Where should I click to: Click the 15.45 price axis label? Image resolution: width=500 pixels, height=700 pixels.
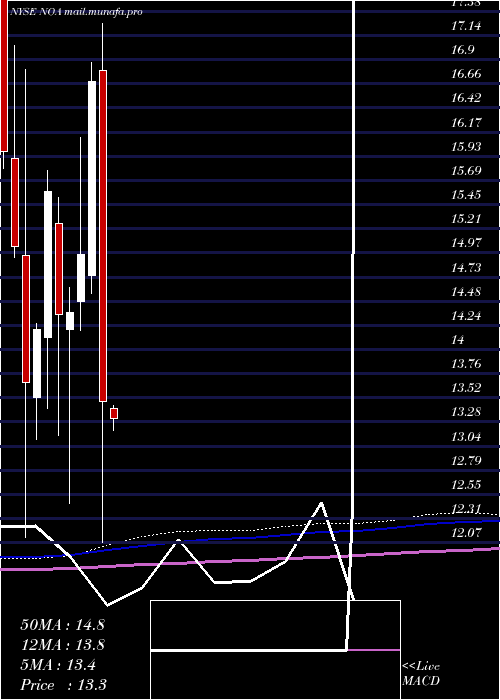(x=466, y=195)
